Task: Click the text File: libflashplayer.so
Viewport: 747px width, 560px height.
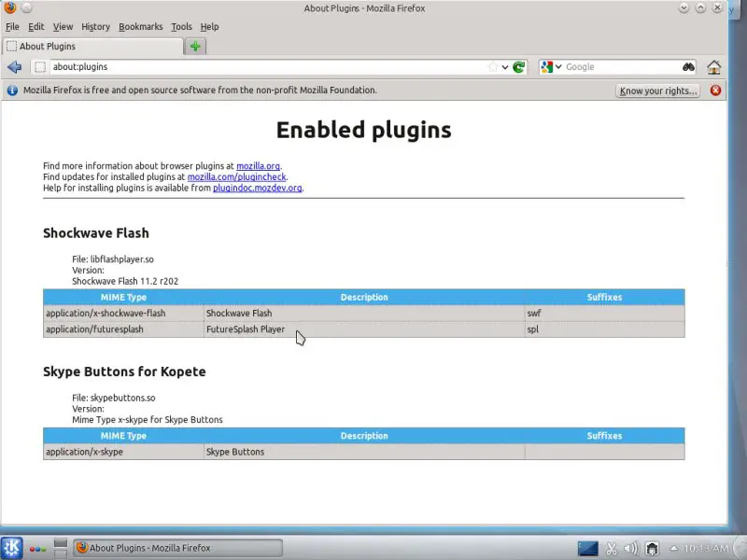Action: click(x=113, y=259)
